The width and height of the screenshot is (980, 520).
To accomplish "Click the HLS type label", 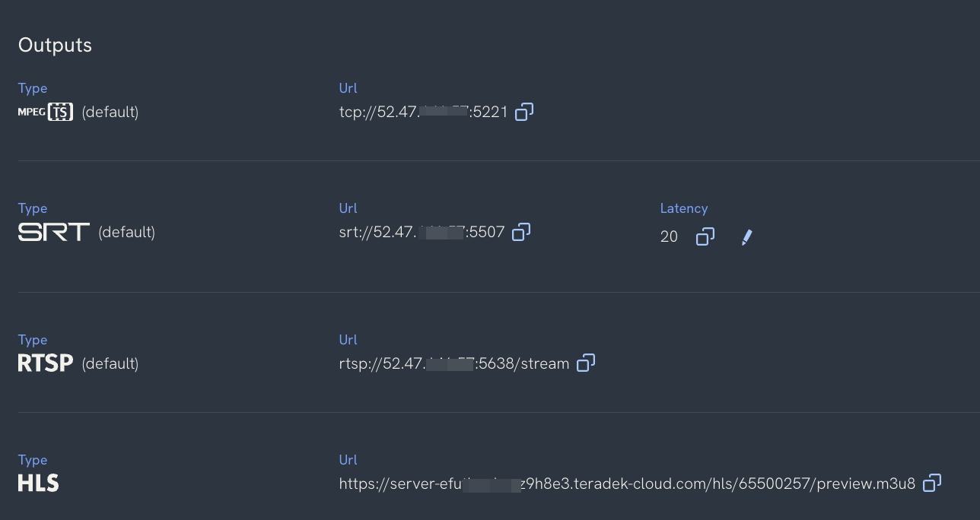I will click(x=37, y=482).
